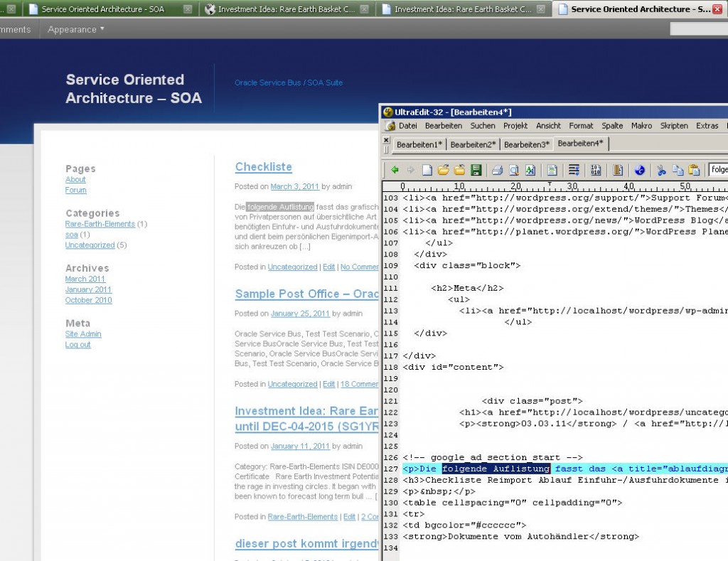Image resolution: width=728 pixels, height=561 pixels.
Task: Toggle word wrap document icon
Action: coord(552,170)
